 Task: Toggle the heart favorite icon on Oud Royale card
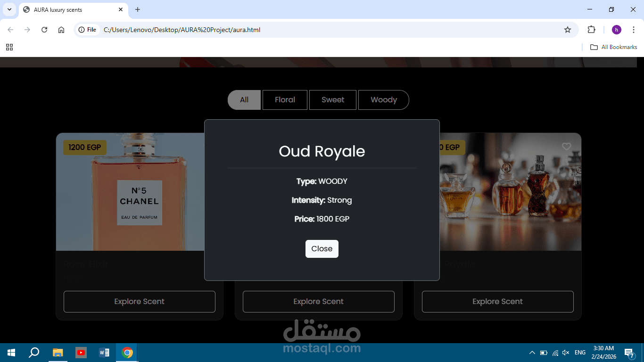[567, 147]
